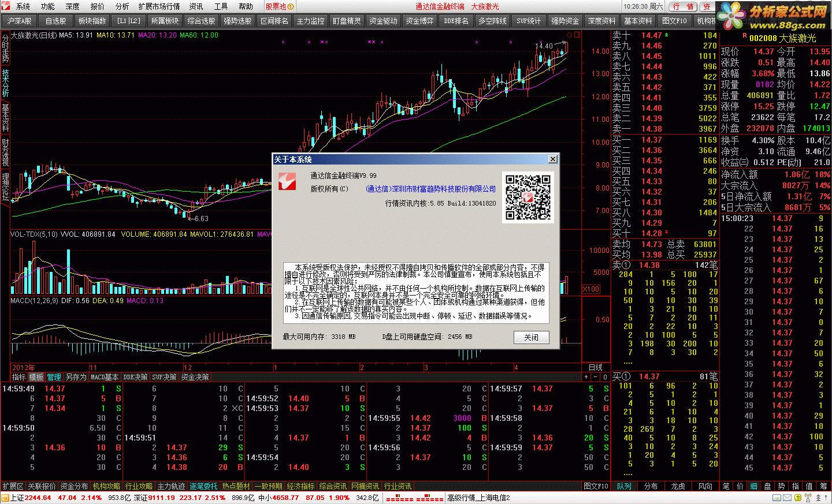Click the 综合选股 toolbar button
This screenshot has width=832, height=504.
click(202, 21)
